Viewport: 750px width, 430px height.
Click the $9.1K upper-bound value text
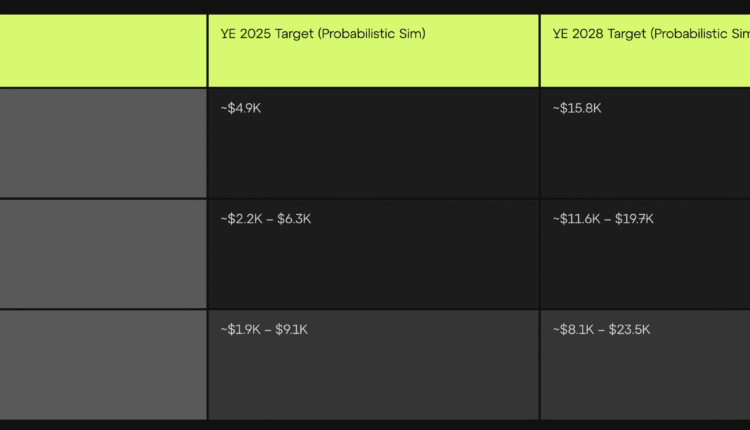click(x=291, y=330)
